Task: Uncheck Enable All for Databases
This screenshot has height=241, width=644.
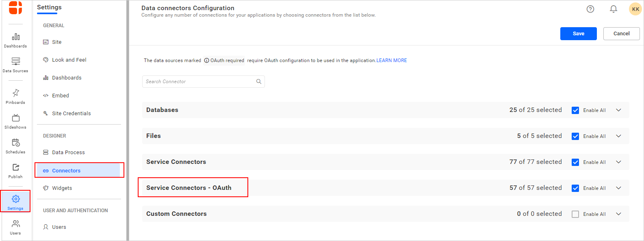Action: point(575,110)
